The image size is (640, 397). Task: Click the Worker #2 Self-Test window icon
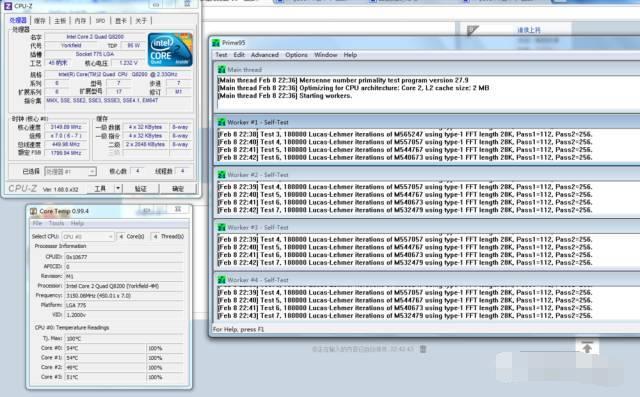[x=222, y=175]
